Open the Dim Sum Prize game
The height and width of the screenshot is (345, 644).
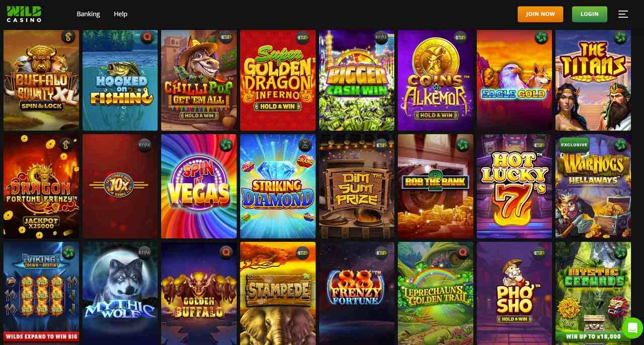click(357, 186)
